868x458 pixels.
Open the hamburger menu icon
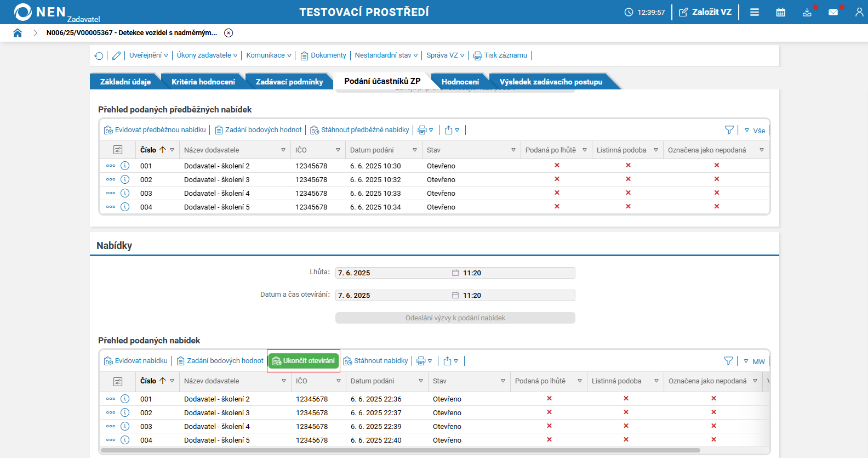point(755,12)
